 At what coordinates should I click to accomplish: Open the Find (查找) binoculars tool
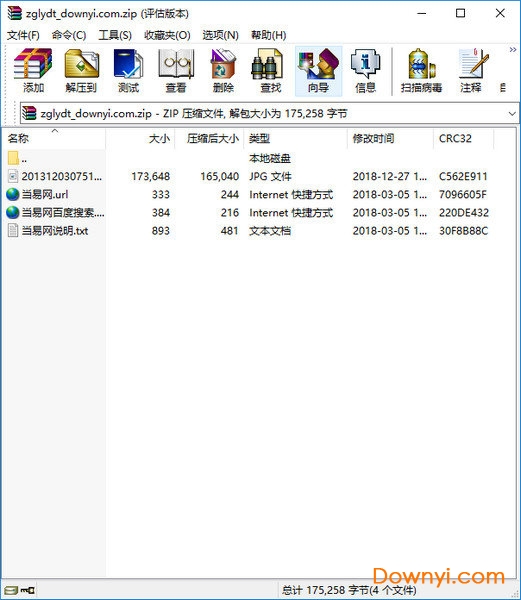(270, 70)
